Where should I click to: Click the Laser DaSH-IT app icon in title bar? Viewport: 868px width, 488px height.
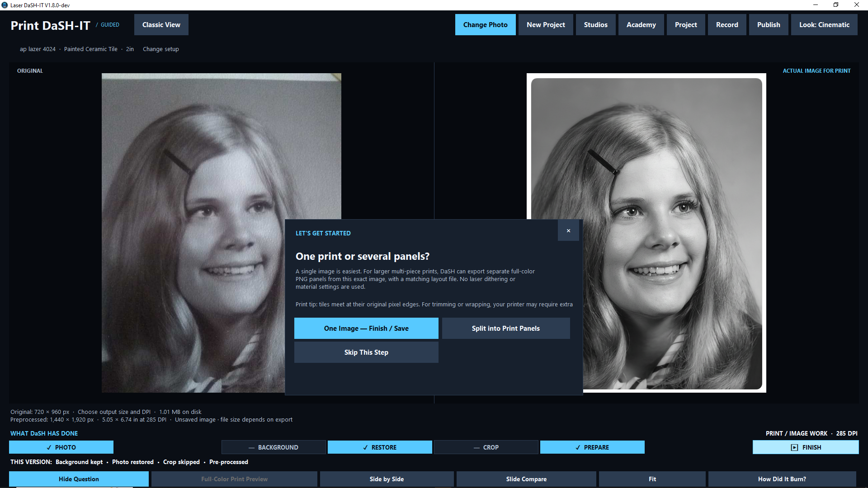[5, 5]
